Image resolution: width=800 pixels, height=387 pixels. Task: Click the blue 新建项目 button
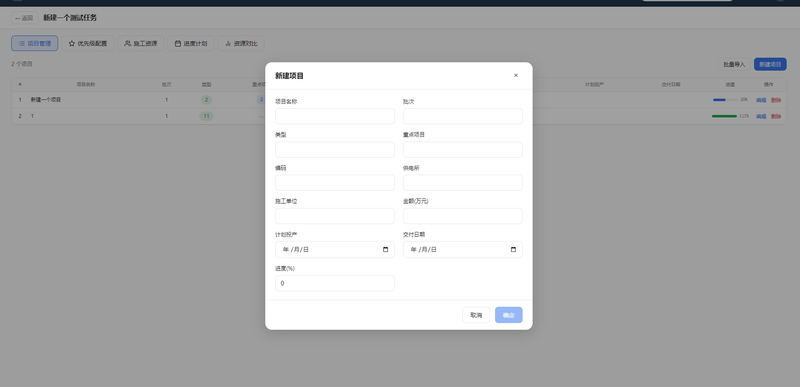tap(770, 64)
